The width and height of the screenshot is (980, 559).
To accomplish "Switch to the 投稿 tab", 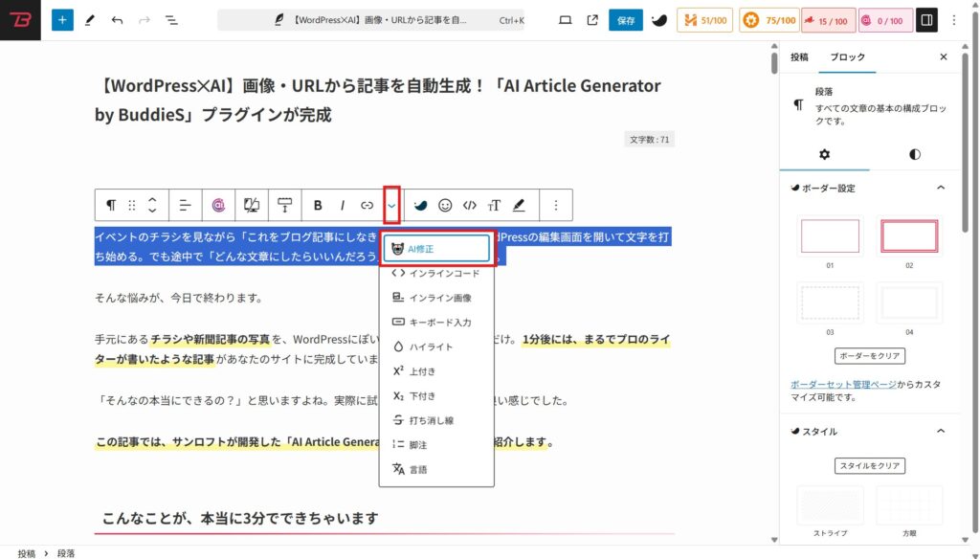I will (x=799, y=56).
